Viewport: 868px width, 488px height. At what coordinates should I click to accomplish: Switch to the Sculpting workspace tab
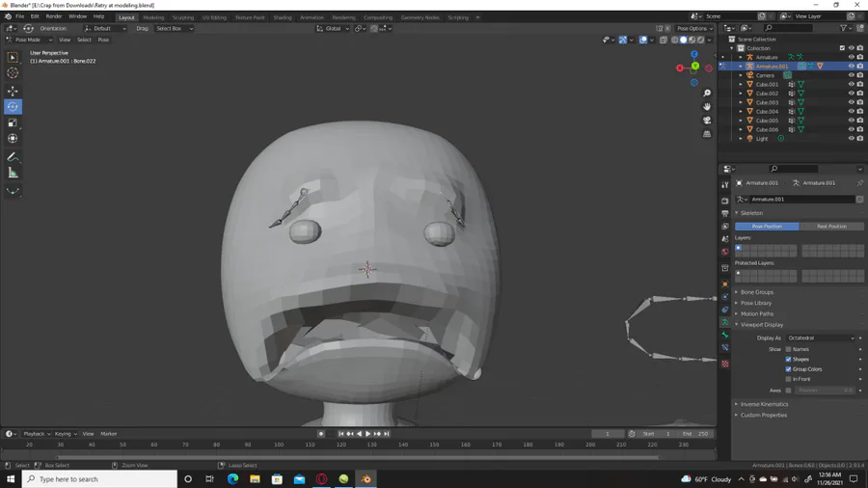[182, 17]
